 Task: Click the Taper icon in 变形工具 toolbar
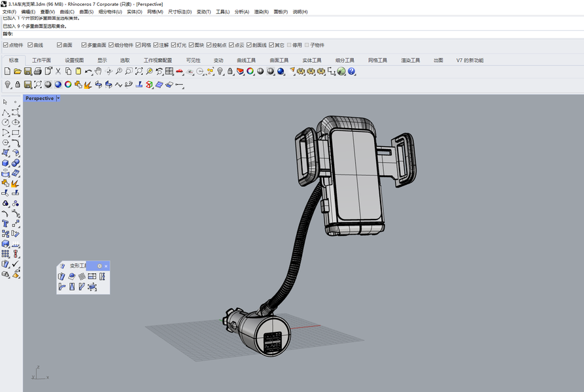(72, 286)
